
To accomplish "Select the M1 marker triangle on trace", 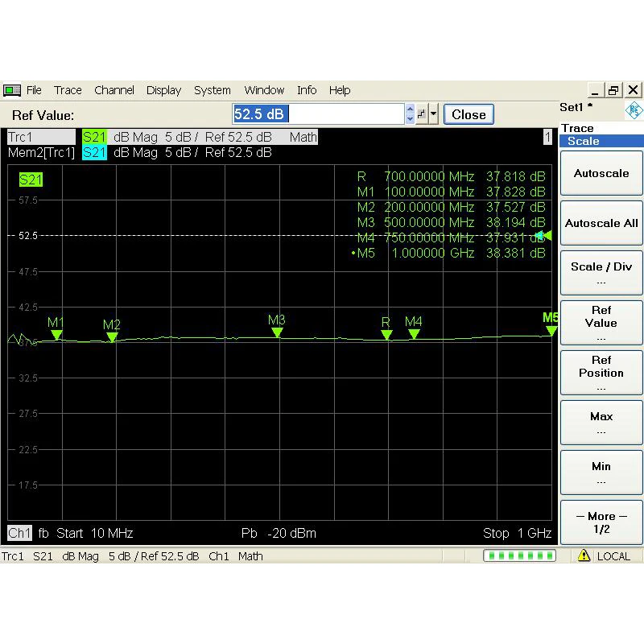I will pos(56,335).
